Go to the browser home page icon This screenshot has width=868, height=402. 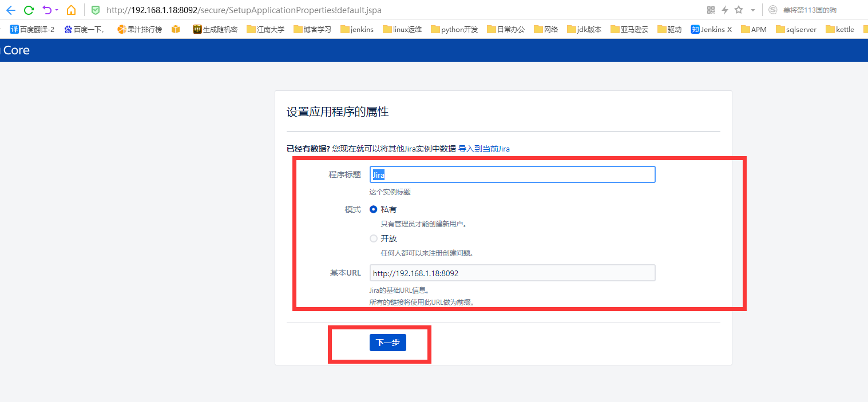click(71, 10)
